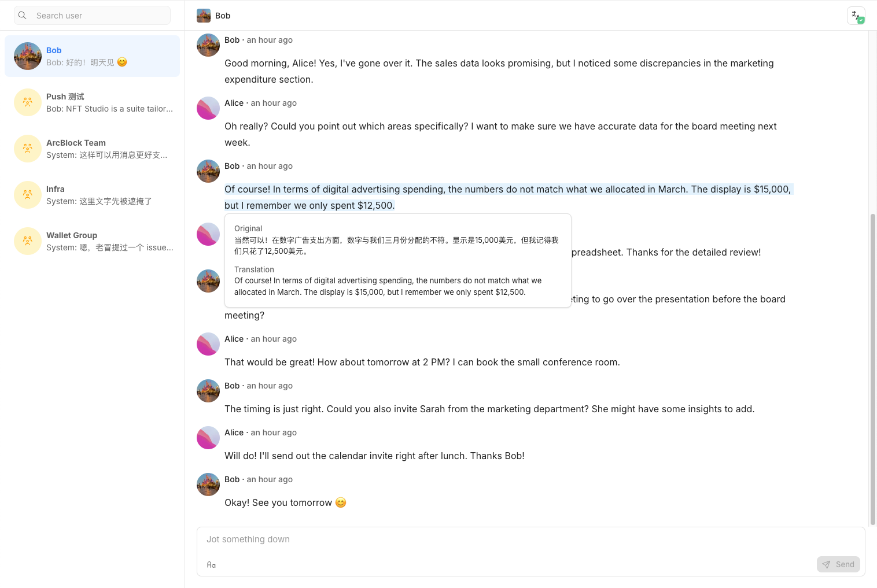Click the paper plane icon in Send

pos(827,564)
